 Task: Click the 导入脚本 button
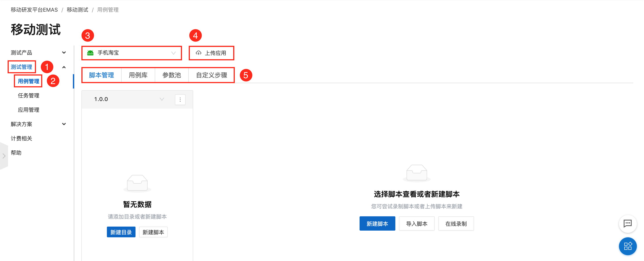click(x=417, y=223)
